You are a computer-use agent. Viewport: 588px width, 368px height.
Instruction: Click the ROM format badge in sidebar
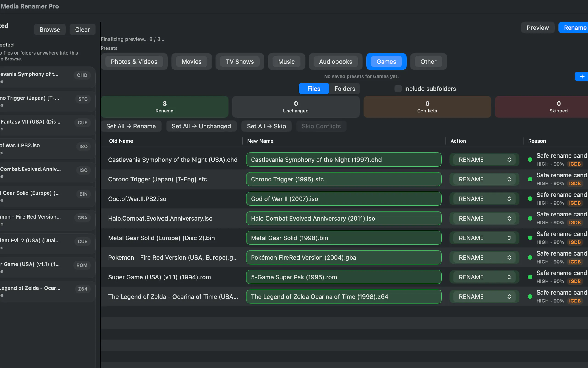[82, 265]
